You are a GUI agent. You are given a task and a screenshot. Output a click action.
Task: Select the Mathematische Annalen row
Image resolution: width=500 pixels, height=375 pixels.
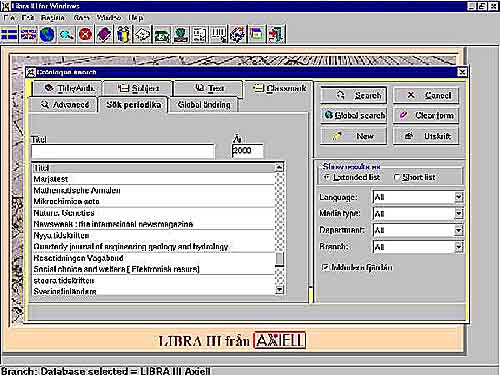(154, 190)
